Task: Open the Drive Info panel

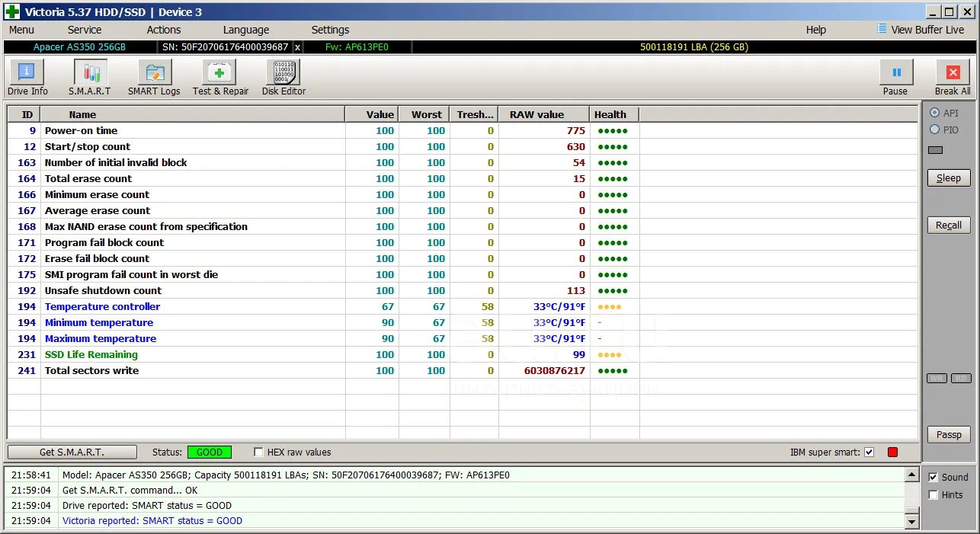Action: pyautogui.click(x=27, y=78)
